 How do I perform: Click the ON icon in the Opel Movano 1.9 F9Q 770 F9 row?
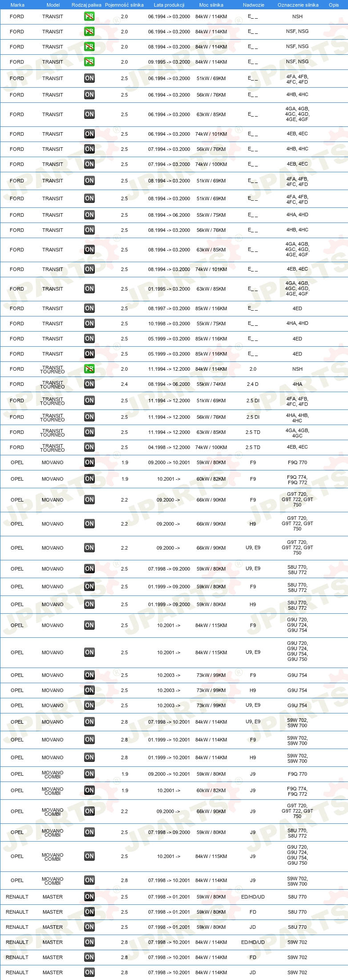89,462
